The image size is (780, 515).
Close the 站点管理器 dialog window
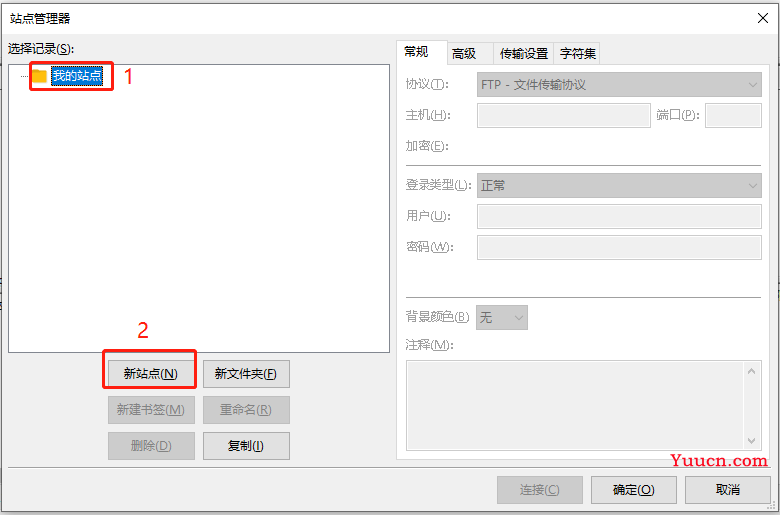763,18
